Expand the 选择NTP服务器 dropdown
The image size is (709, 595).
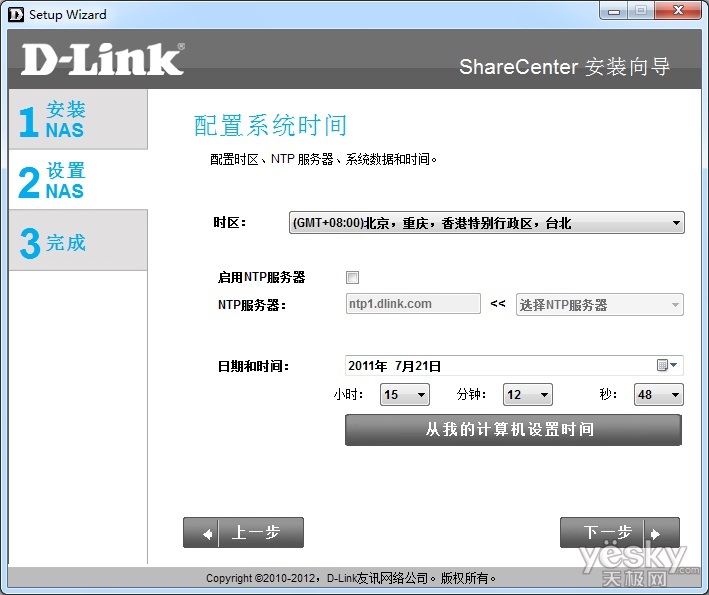[x=600, y=305]
